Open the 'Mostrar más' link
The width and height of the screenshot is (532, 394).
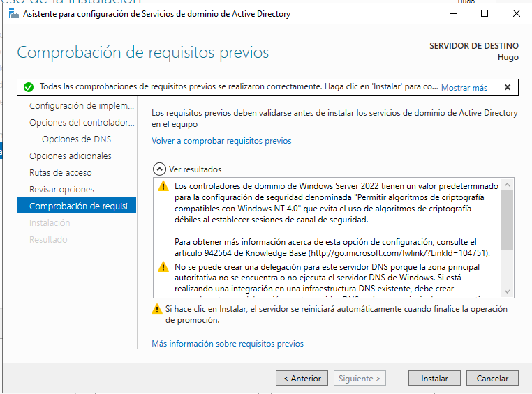pyautogui.click(x=464, y=88)
